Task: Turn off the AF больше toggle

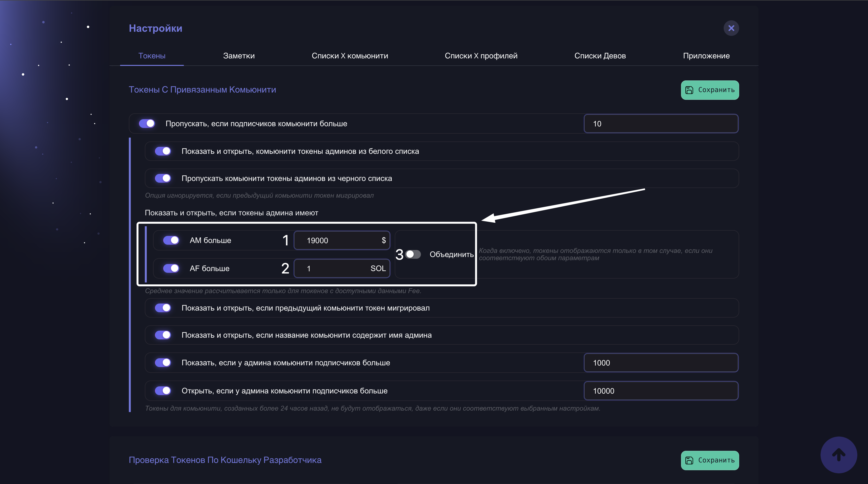Action: point(171,268)
